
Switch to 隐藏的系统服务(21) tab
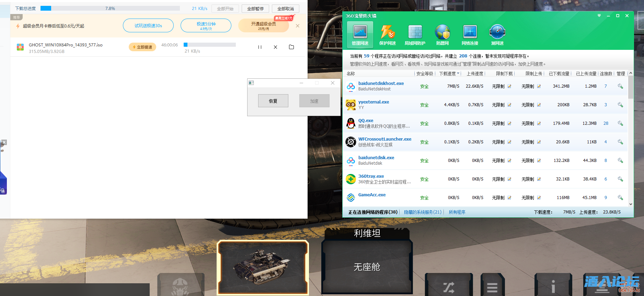point(423,212)
